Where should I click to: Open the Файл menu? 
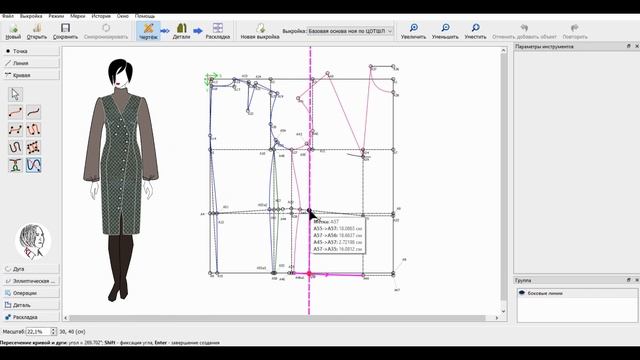(x=8, y=16)
